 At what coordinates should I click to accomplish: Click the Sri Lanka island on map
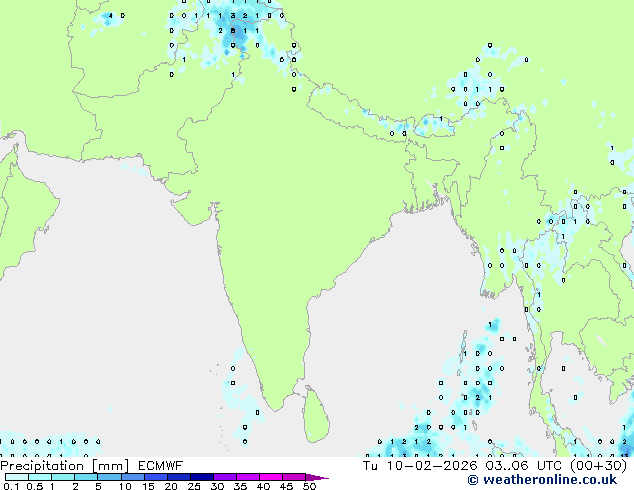tap(316, 416)
